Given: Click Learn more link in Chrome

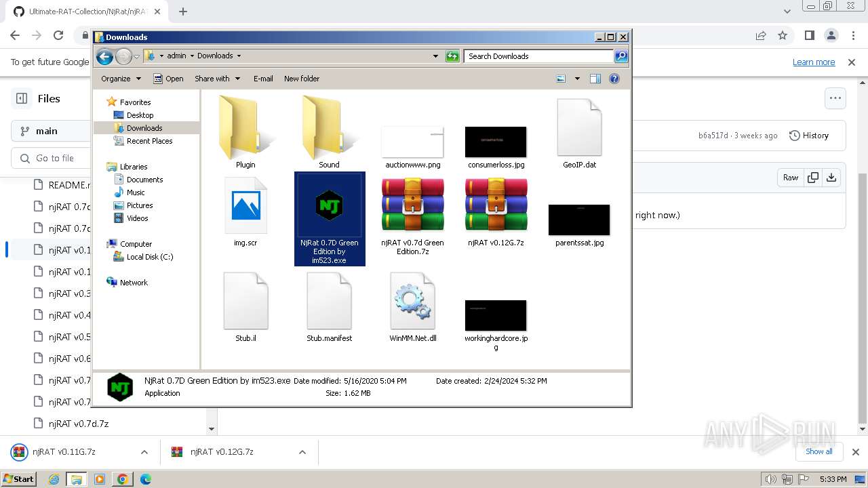Looking at the screenshot, I should pyautogui.click(x=814, y=62).
